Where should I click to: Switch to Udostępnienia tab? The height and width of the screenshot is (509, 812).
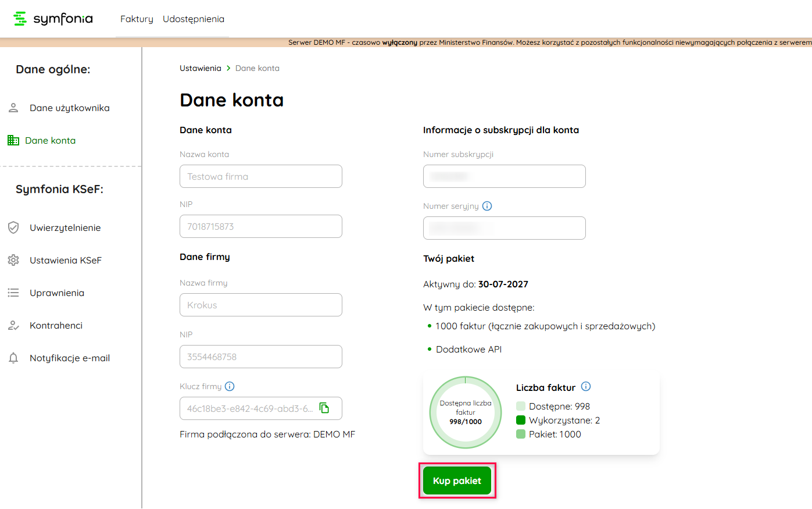coord(193,19)
